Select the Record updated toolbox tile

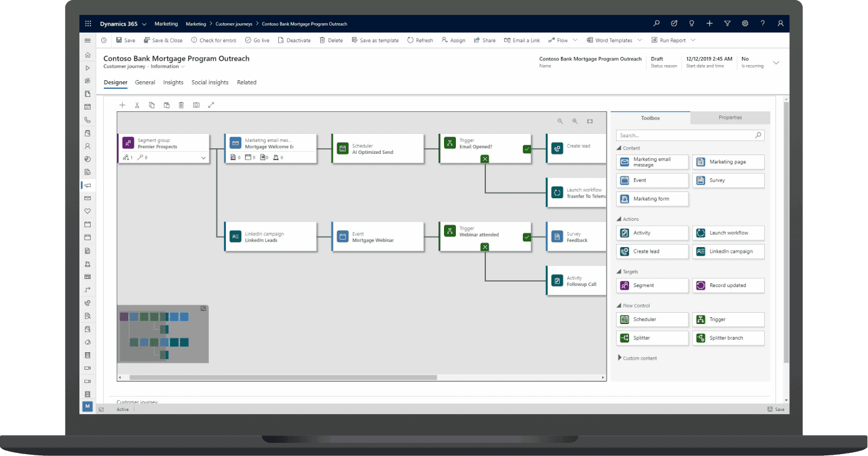tap(728, 285)
